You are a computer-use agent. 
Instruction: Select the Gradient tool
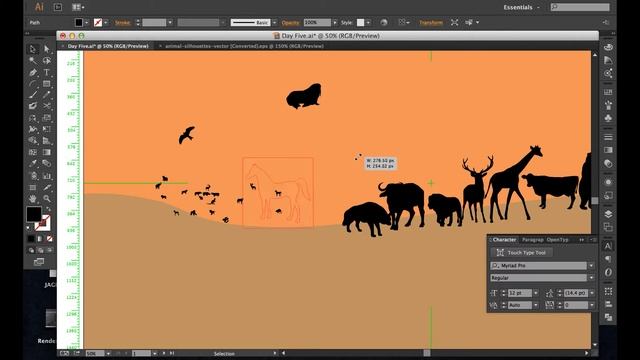(47, 152)
